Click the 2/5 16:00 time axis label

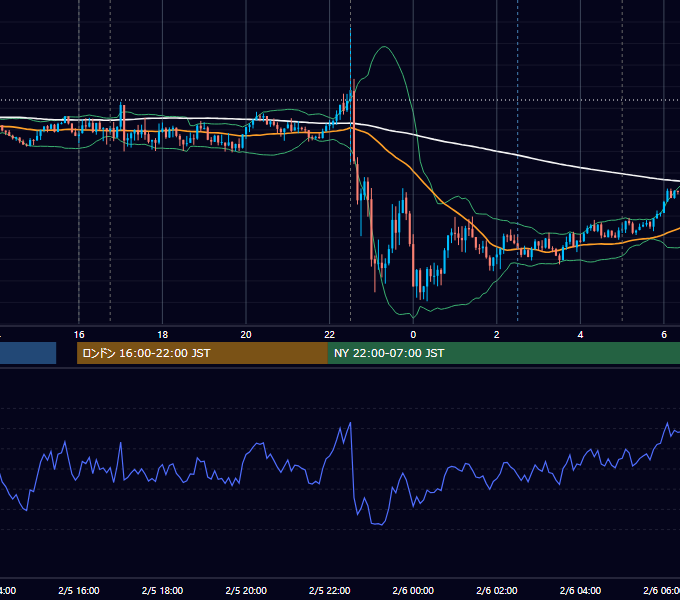pos(79,590)
